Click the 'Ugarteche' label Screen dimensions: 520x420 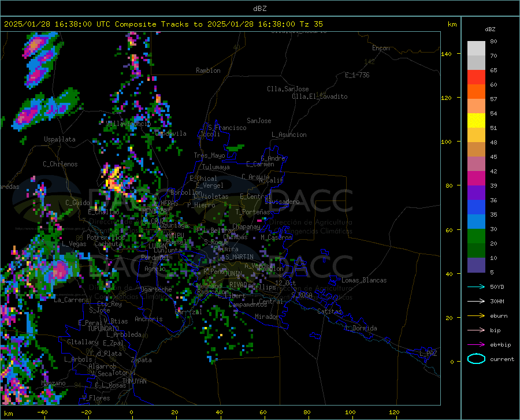[156, 289]
